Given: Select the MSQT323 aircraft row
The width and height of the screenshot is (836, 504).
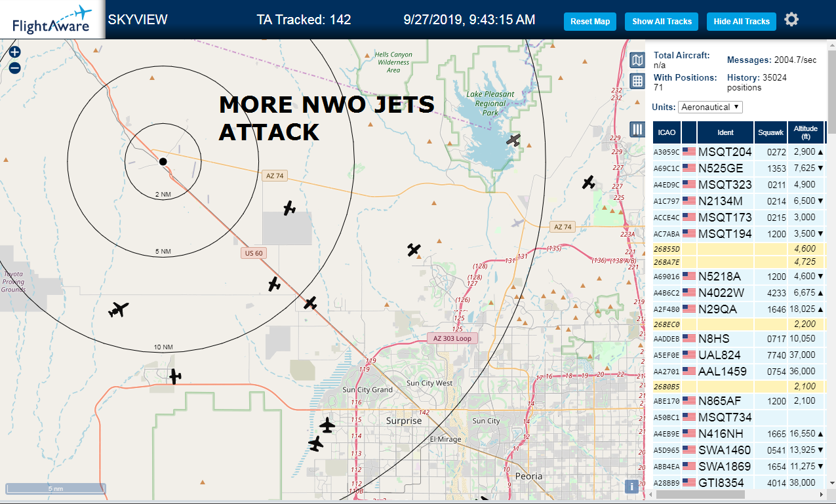Looking at the screenshot, I should pyautogui.click(x=739, y=185).
